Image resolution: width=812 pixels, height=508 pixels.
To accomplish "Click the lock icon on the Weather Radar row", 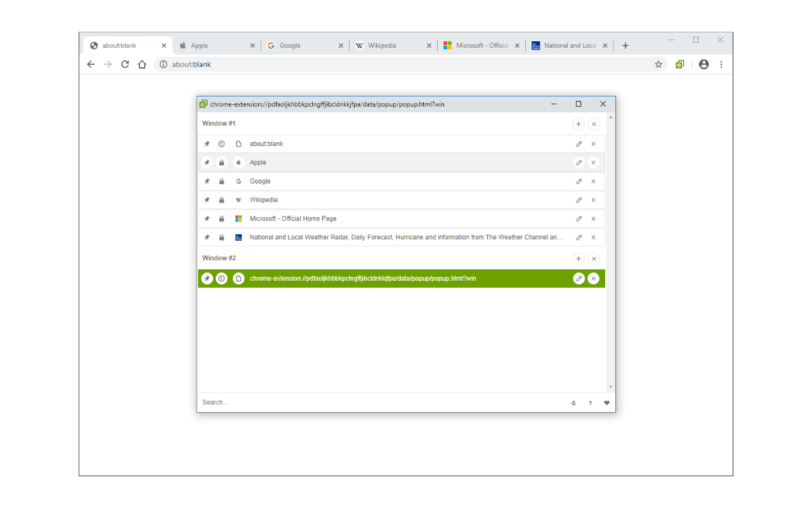I will pos(221,237).
